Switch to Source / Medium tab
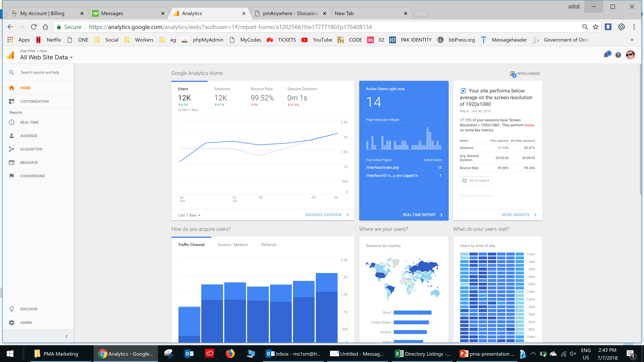 pyautogui.click(x=233, y=245)
